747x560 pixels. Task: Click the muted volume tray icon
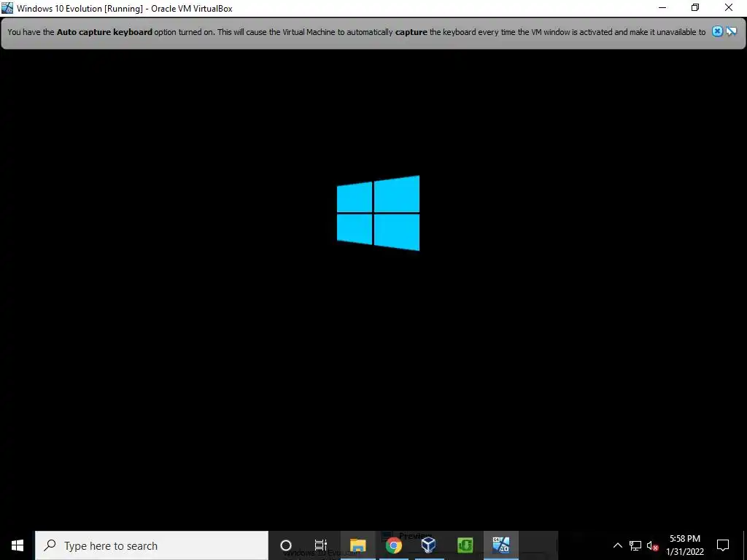[652, 545]
